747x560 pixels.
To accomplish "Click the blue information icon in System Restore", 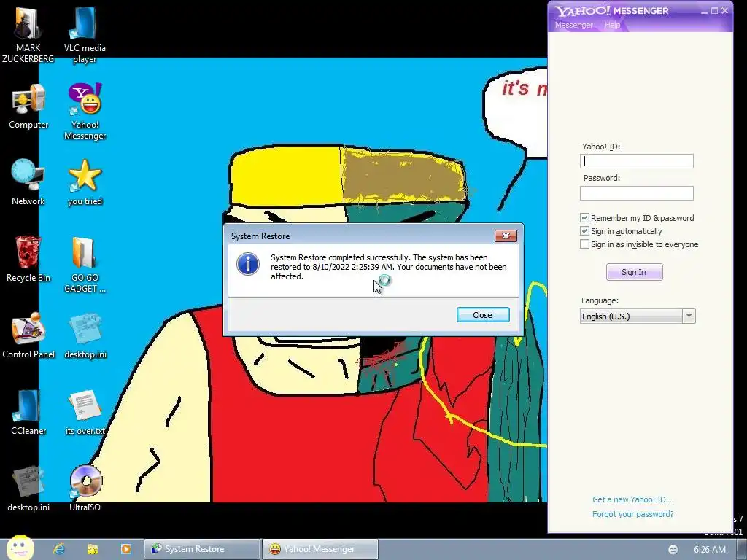I will [248, 264].
